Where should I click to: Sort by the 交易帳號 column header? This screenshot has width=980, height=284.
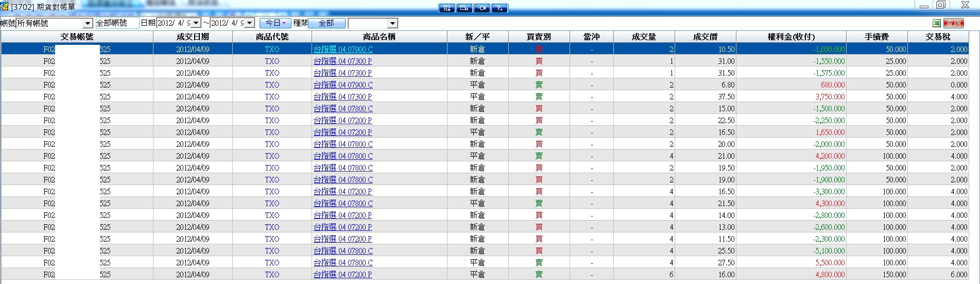(77, 37)
